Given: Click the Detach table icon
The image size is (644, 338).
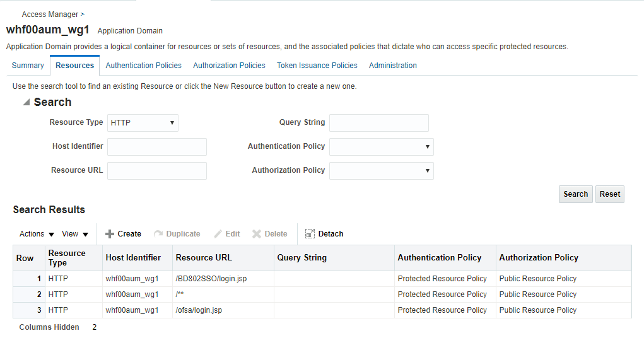Looking at the screenshot, I should coord(310,234).
